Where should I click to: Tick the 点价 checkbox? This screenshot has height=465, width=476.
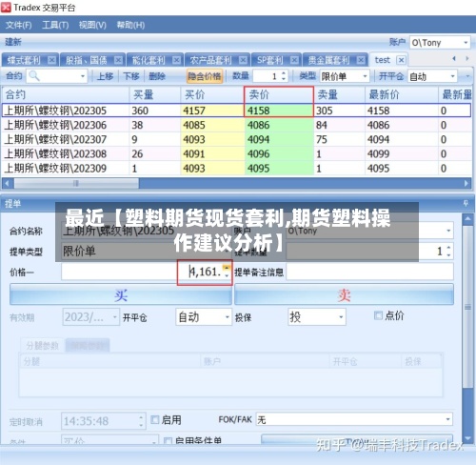378,315
